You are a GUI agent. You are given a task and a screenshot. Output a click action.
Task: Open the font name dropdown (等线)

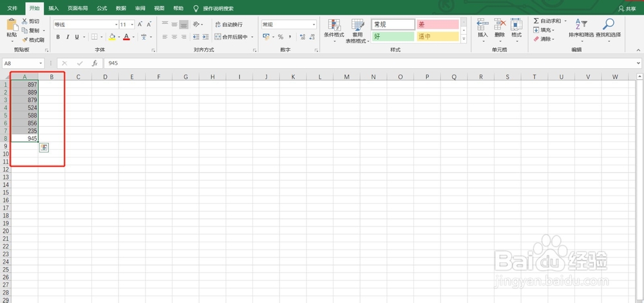(x=116, y=24)
